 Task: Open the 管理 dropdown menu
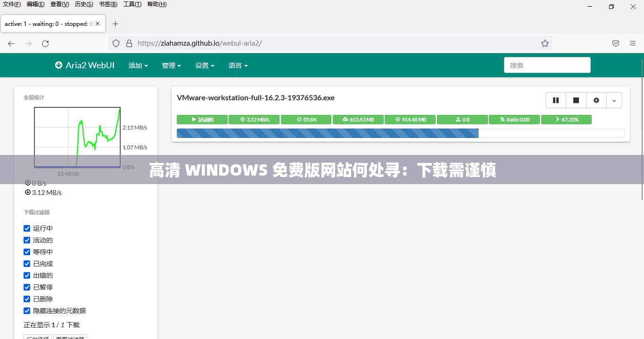(172, 65)
